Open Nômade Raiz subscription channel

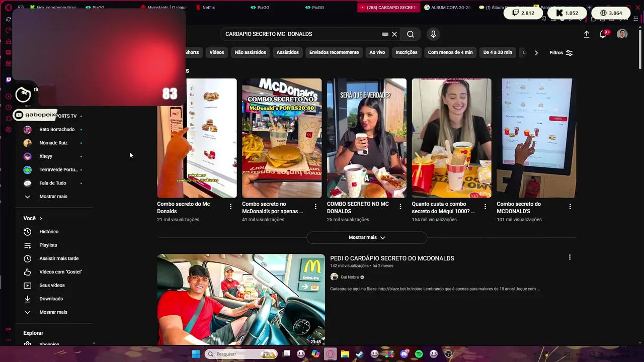point(54,143)
